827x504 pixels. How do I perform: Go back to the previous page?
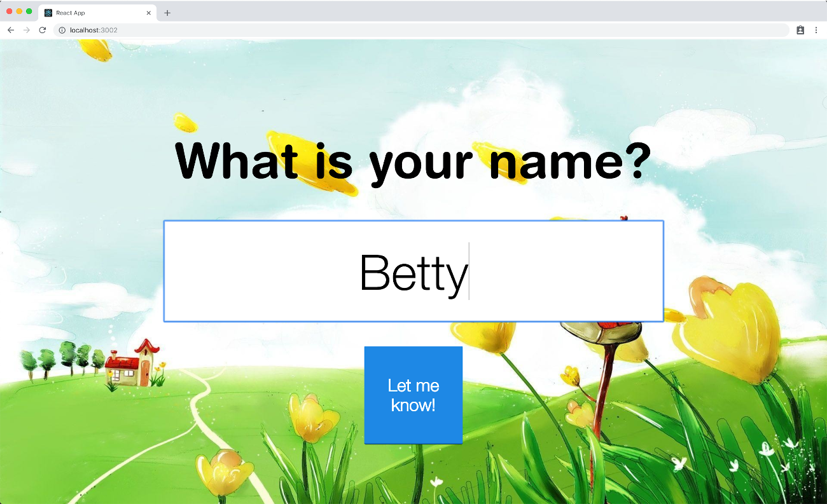(11, 30)
